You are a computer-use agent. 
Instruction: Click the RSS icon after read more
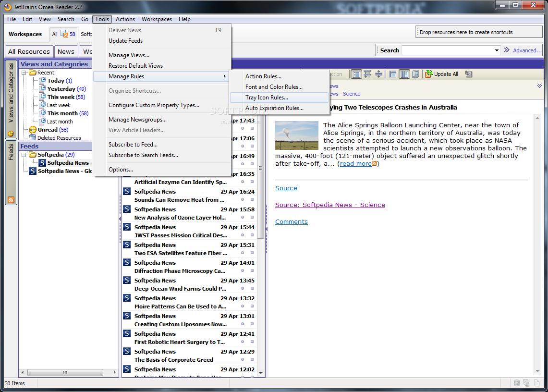tap(374, 164)
